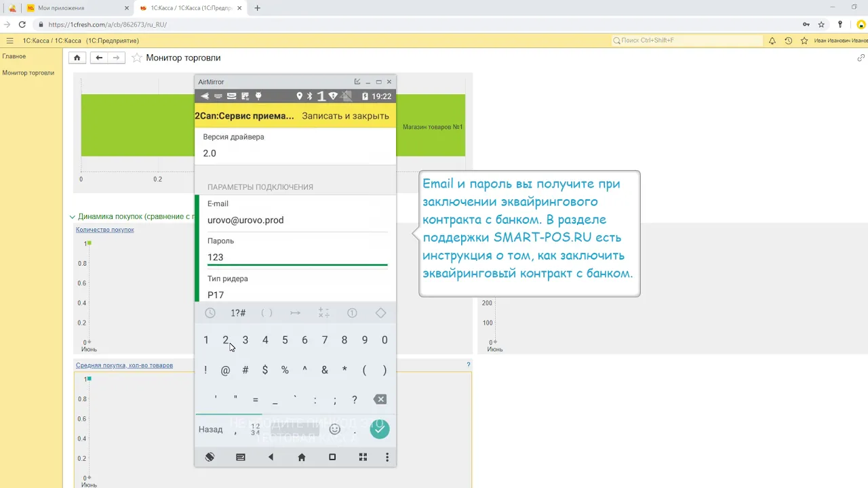
Task: Open the 1C hamburger main menu
Action: (x=9, y=41)
